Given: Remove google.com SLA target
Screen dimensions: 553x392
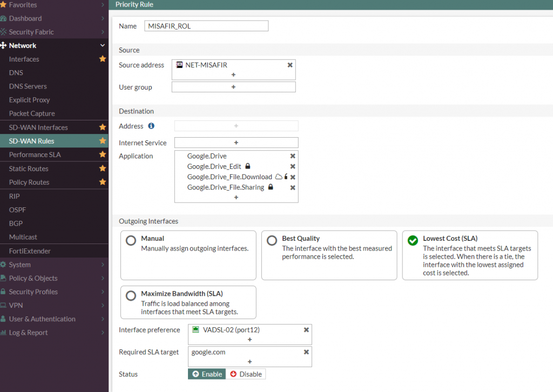Looking at the screenshot, I should pos(306,352).
